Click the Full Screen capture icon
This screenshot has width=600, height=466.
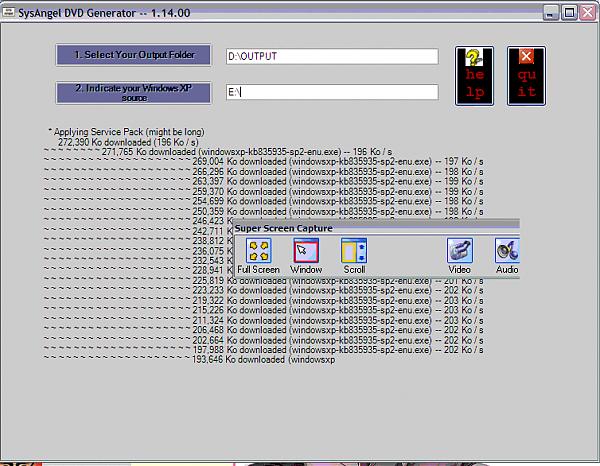point(259,251)
